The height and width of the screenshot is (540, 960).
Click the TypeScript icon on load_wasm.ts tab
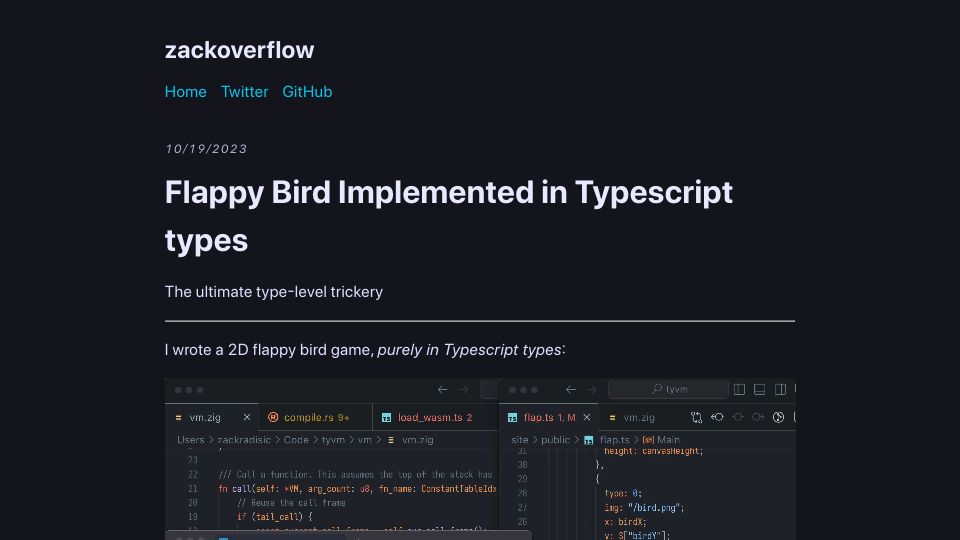386,418
